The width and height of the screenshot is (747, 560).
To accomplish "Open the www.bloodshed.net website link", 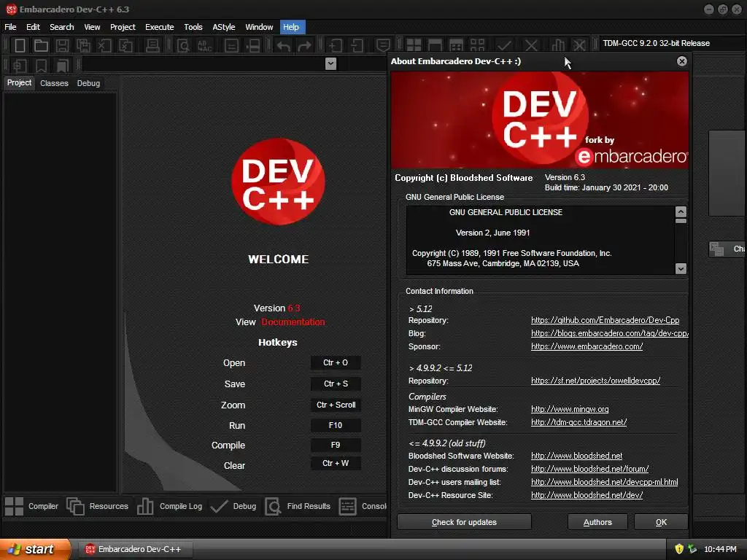I will 577,456.
